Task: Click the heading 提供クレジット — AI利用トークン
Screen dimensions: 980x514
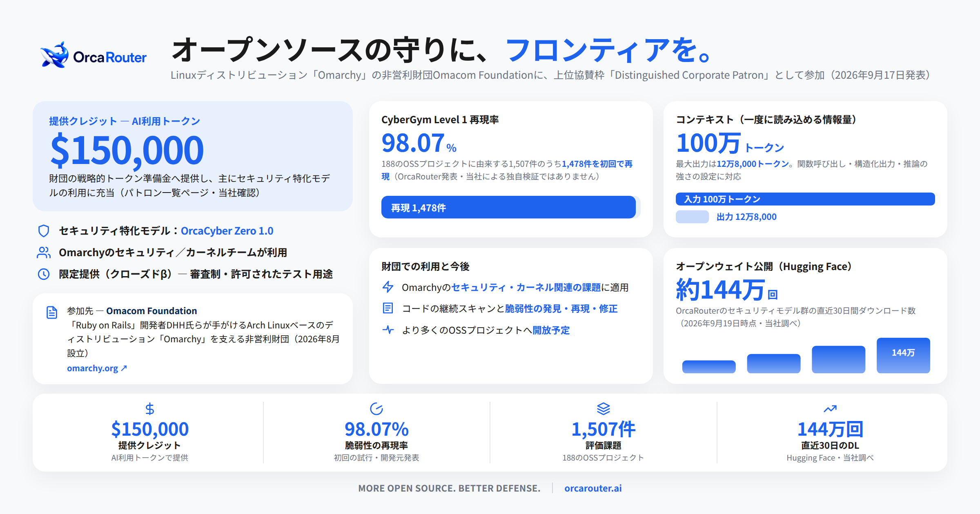Action: [125, 121]
